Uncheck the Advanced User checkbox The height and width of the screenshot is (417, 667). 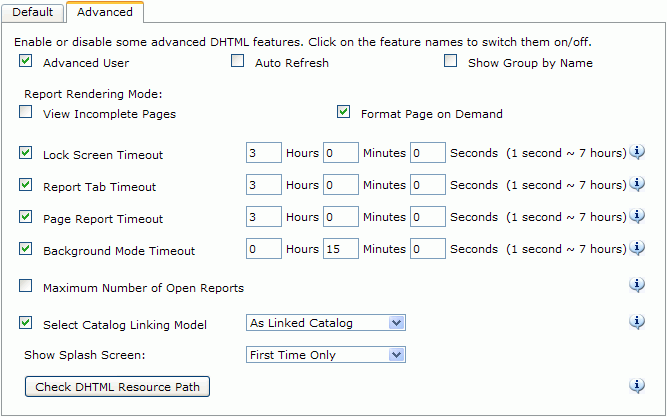click(26, 60)
